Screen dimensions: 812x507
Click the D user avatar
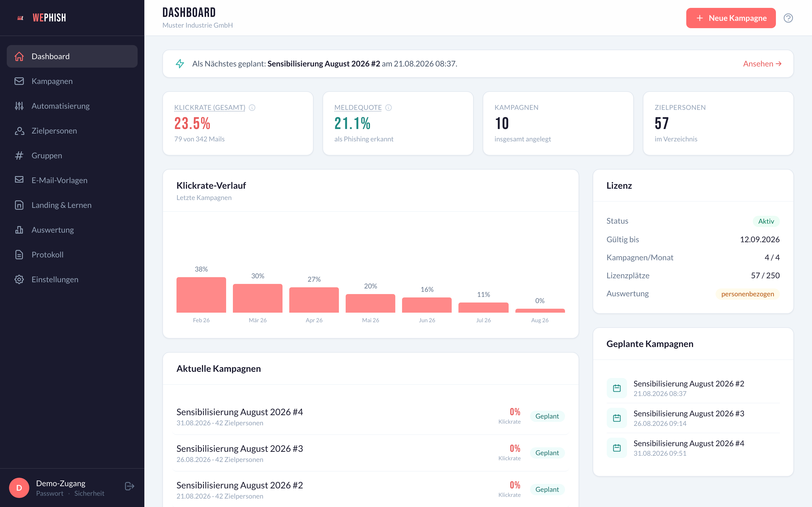point(19,488)
